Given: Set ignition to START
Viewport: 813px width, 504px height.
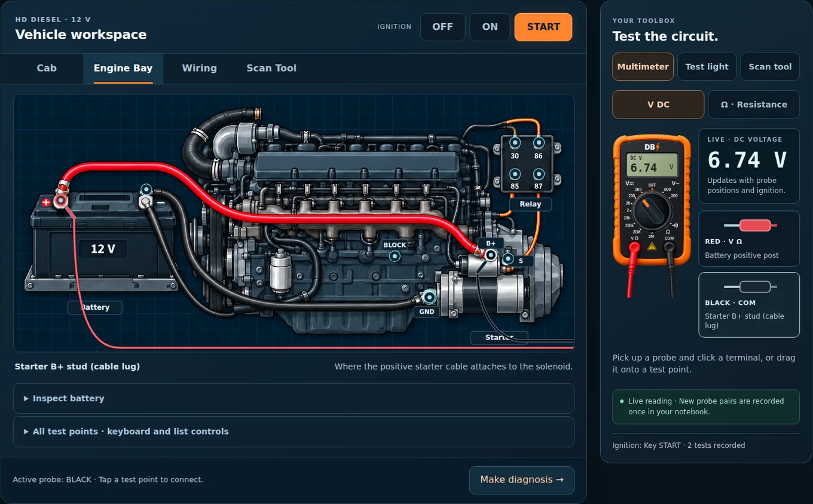Looking at the screenshot, I should (x=543, y=27).
